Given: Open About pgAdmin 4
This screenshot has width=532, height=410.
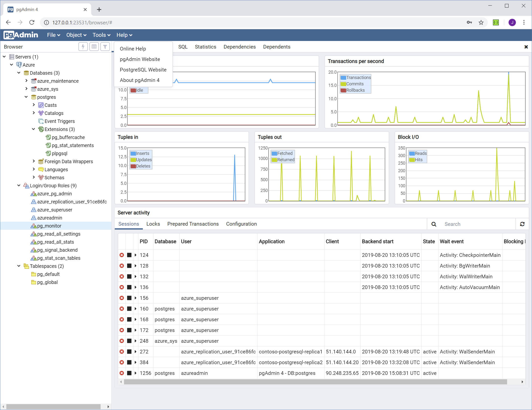Looking at the screenshot, I should coord(139,80).
